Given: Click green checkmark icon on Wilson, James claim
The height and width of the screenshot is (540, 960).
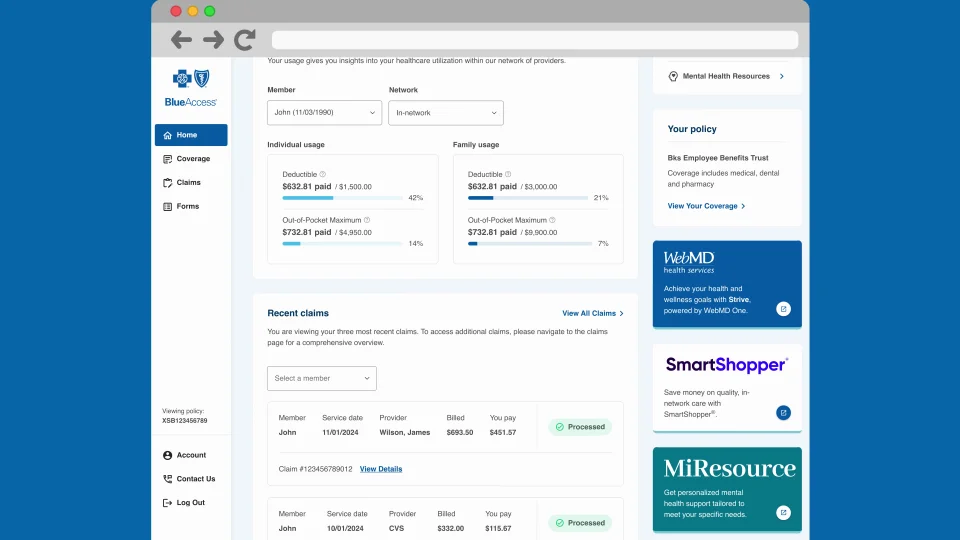Looking at the screenshot, I should [x=560, y=427].
